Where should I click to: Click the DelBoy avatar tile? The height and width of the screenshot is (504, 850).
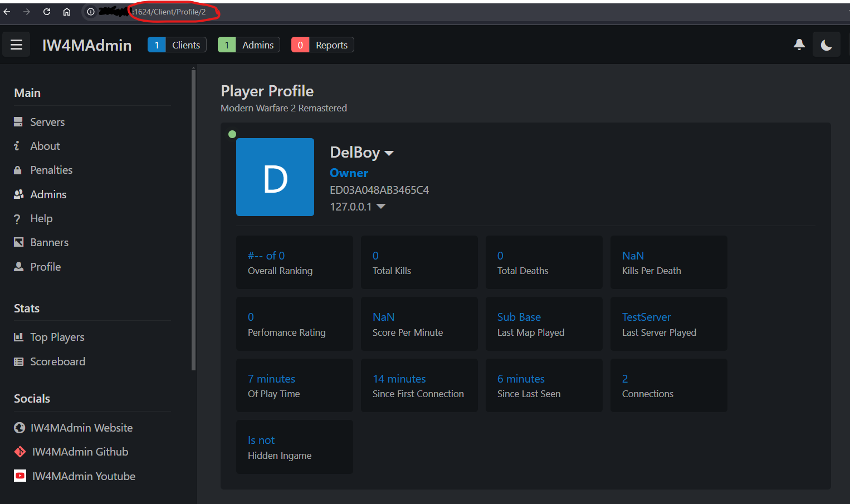[275, 177]
